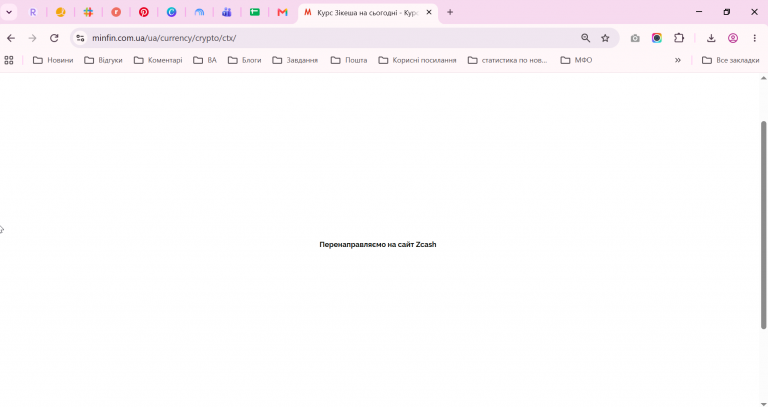Screen dimensions: 768x407
Task: Click the scrollbar up arrow
Action: click(763, 78)
